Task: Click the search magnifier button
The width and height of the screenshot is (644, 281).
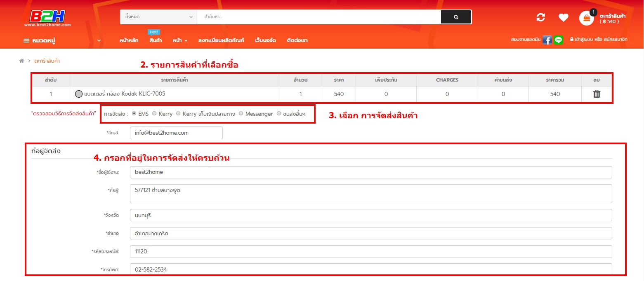Action: [x=456, y=17]
